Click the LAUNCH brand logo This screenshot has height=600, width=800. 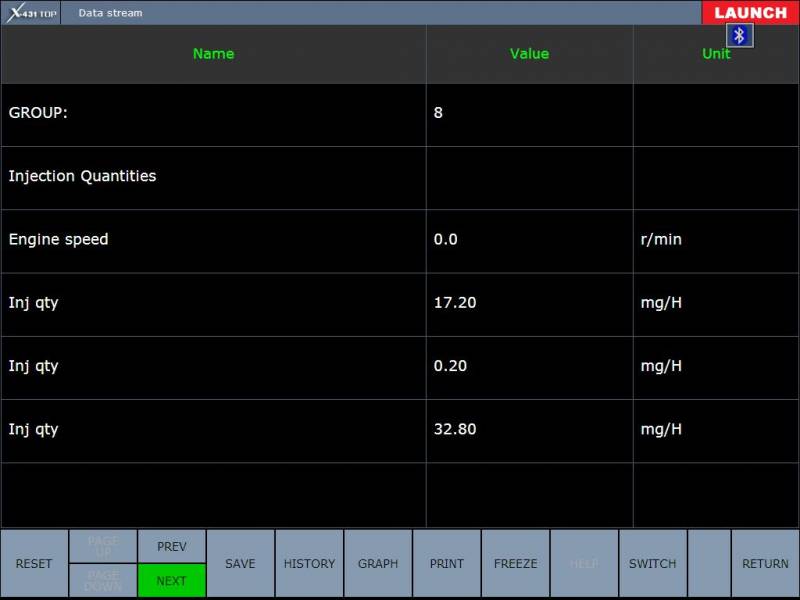[x=750, y=12]
